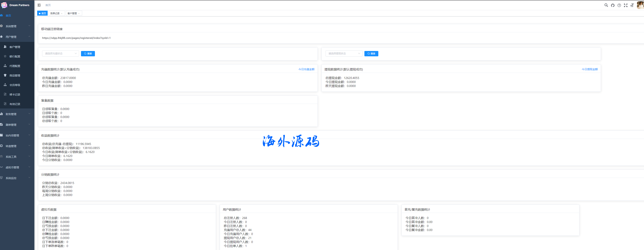Collapse the sidebar with the hamburger icon

pos(39,5)
